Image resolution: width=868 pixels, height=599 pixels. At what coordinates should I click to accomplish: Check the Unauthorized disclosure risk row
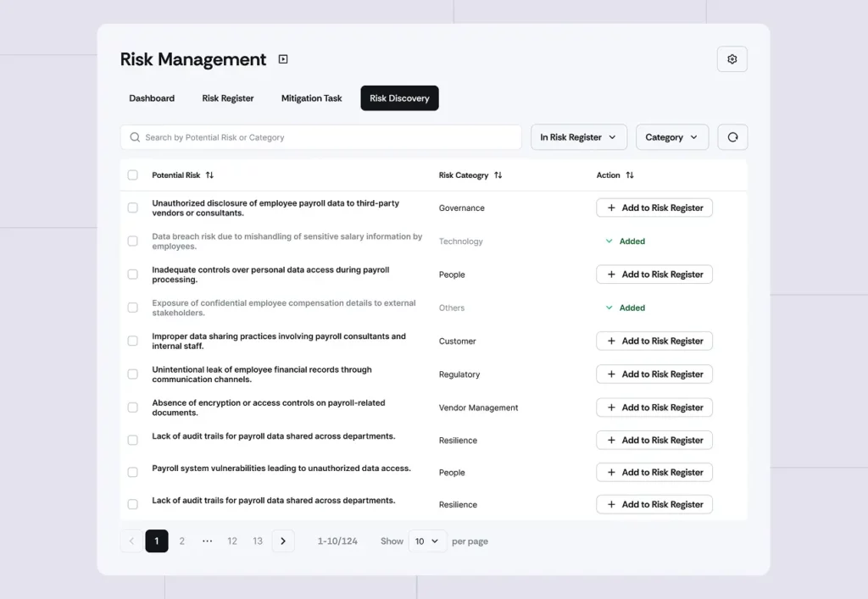(x=133, y=208)
